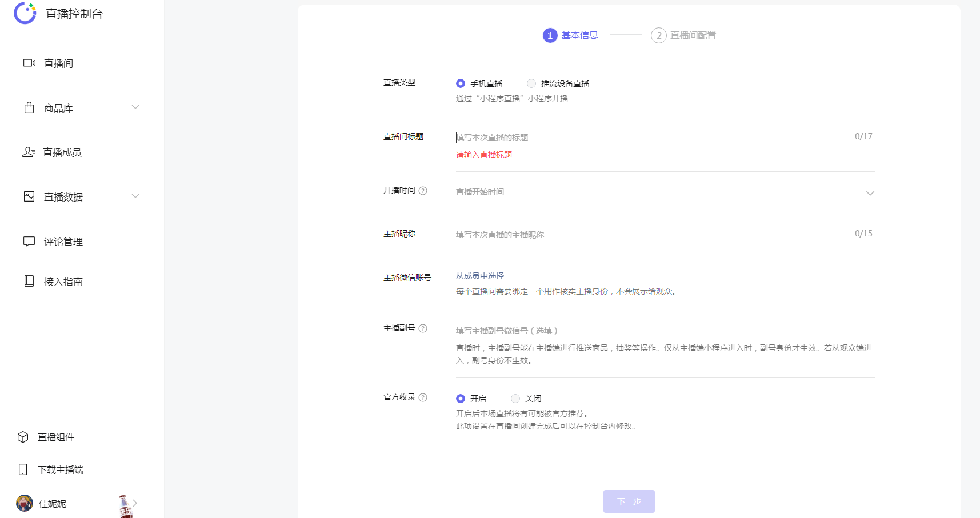980x518 pixels.
Task: Open the 直播开始时间 dropdown
Action: (665, 192)
